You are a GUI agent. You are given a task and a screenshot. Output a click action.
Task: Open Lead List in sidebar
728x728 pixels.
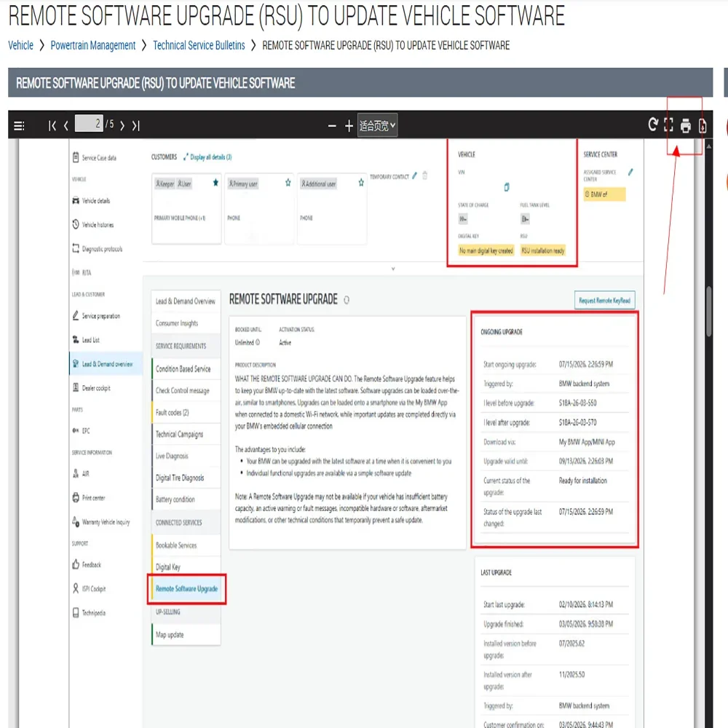click(86, 340)
